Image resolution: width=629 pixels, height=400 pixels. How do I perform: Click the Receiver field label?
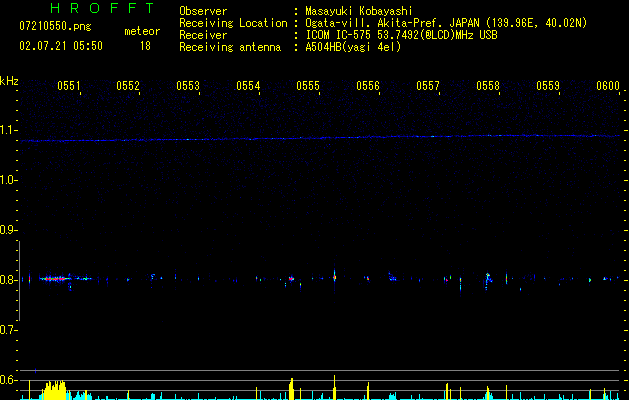click(203, 35)
